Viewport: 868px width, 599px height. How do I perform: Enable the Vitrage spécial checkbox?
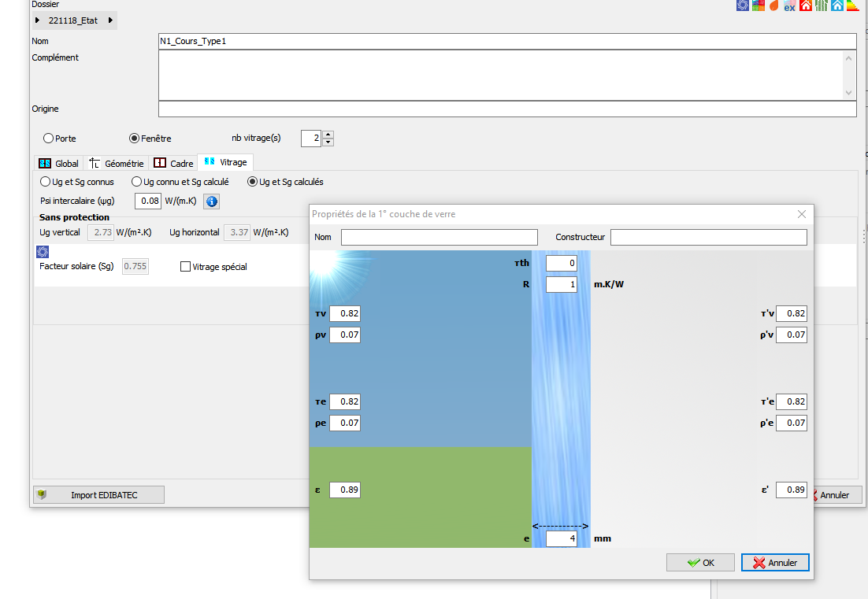point(186,267)
